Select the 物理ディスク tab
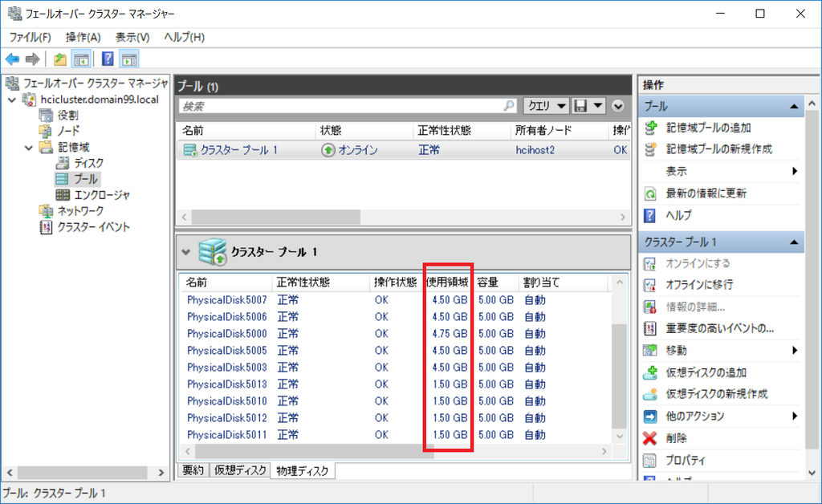This screenshot has height=504, width=822. tap(303, 470)
